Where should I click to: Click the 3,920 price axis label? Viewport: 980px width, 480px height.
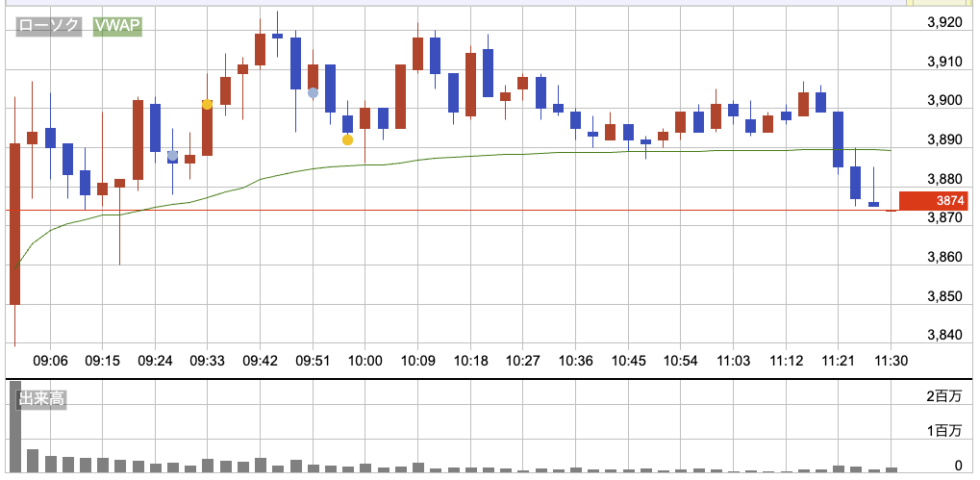pos(943,22)
